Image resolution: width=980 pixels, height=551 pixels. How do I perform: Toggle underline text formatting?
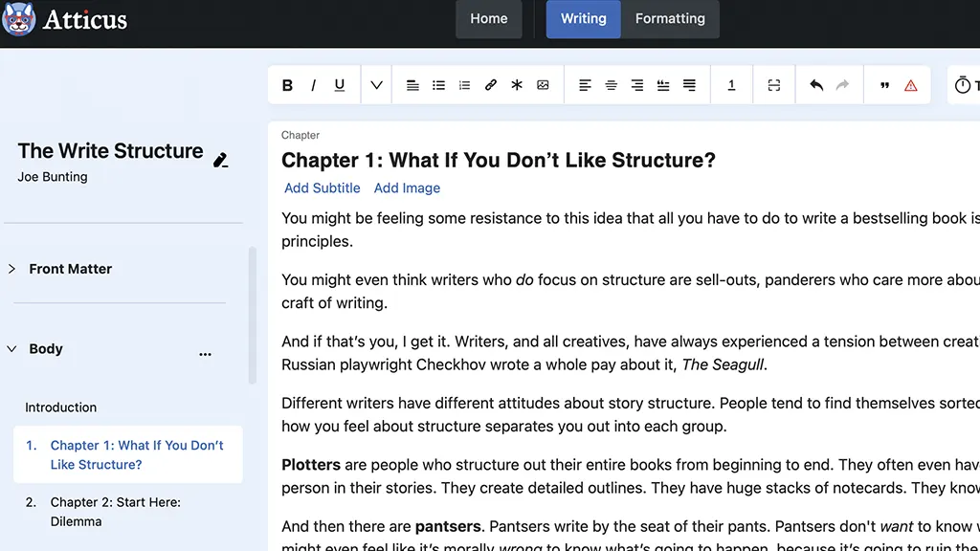(x=339, y=85)
